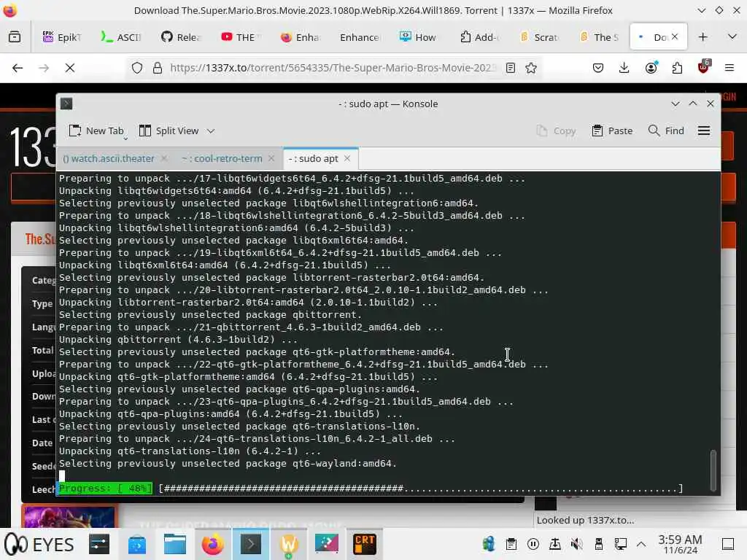Open a new Firefox tab
This screenshot has width=747, height=560.
pos(703,36)
